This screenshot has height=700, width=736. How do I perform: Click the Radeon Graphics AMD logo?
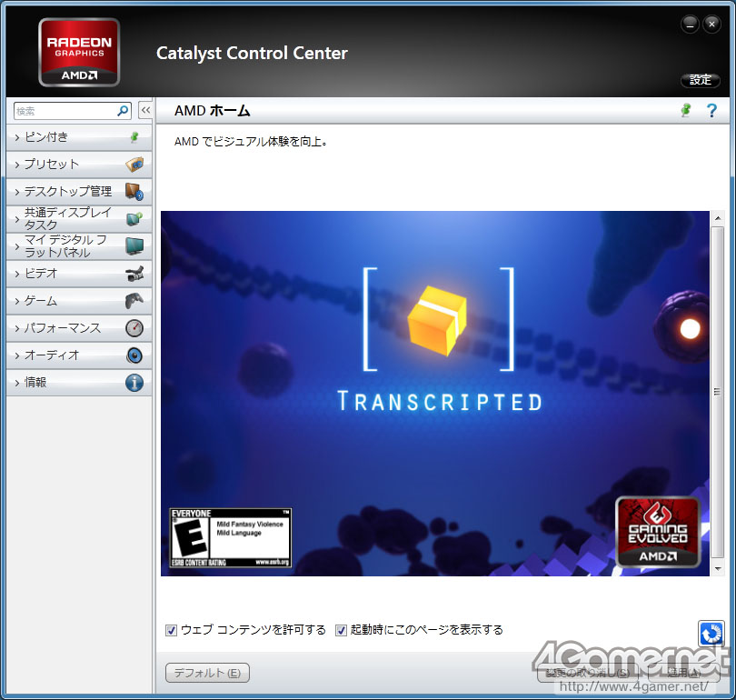click(79, 52)
